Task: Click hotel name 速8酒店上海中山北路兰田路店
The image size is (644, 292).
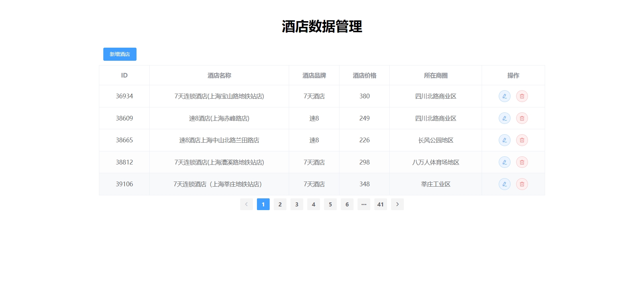Action: coord(219,140)
